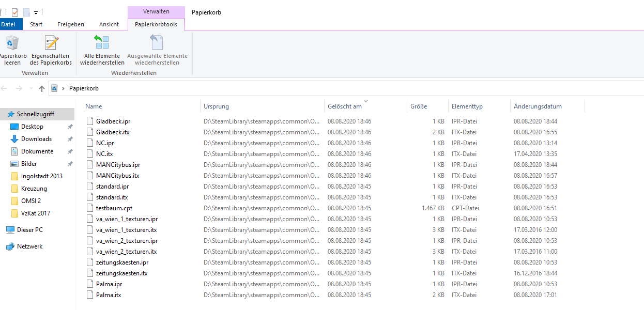The image size is (644, 310).
Task: Select Netzwerk in navigation pane
Action: click(x=29, y=246)
